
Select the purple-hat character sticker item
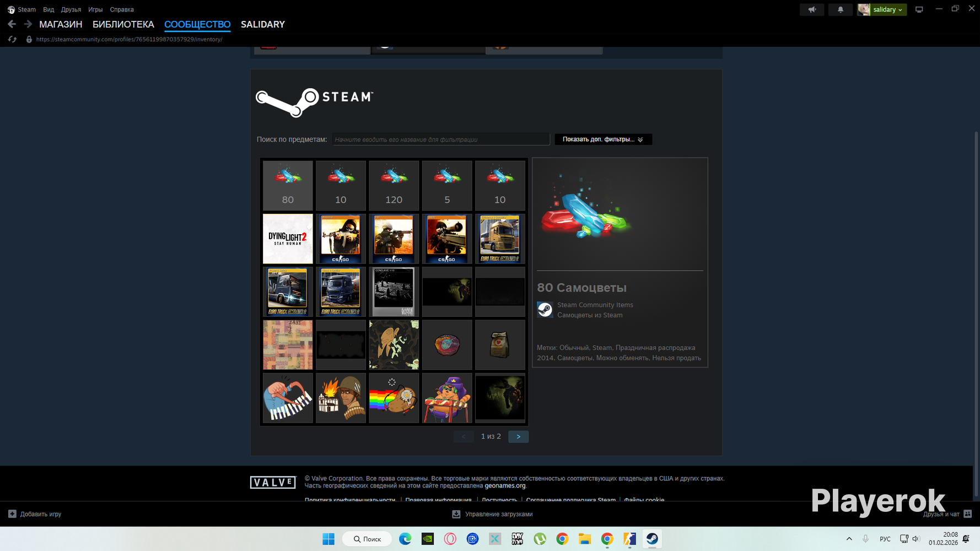447,398
